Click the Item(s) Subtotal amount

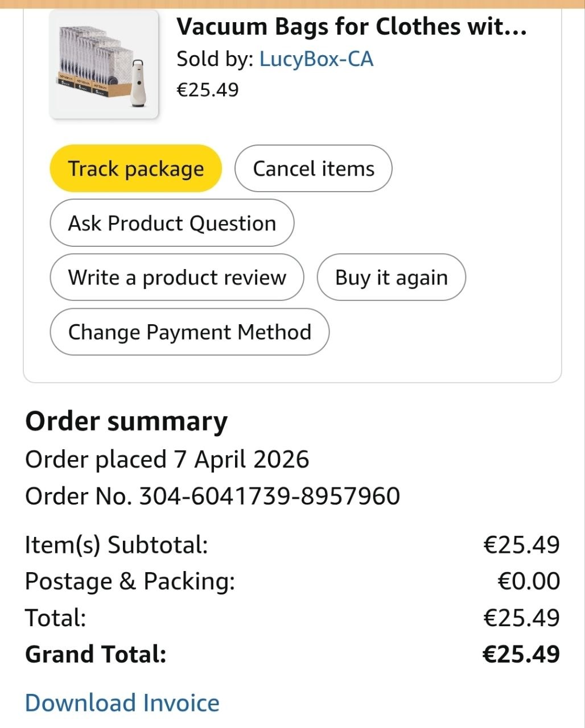521,545
